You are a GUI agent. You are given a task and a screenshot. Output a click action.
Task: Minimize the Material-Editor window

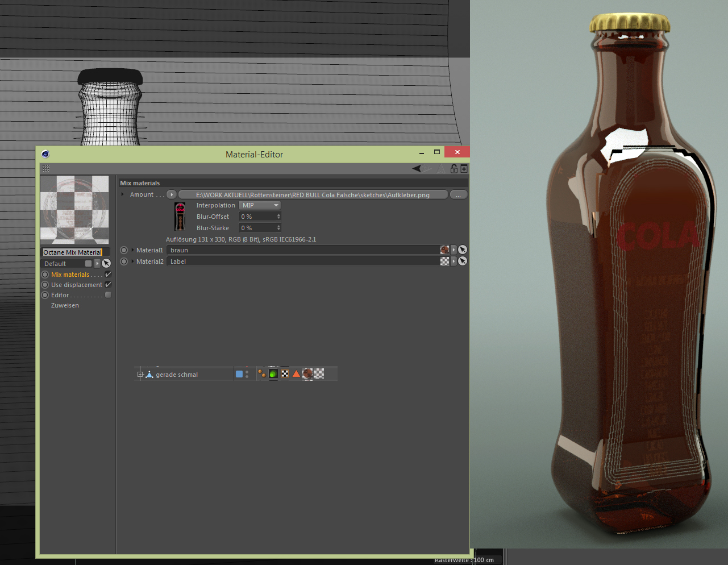click(422, 152)
